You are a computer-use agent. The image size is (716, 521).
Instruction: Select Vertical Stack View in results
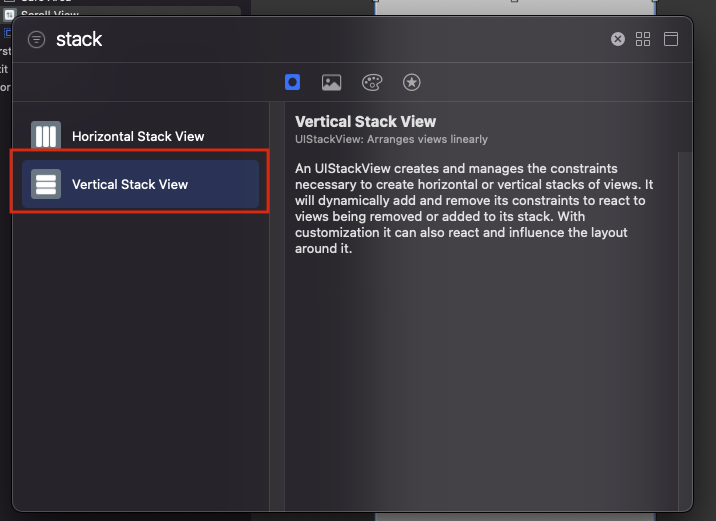[141, 184]
